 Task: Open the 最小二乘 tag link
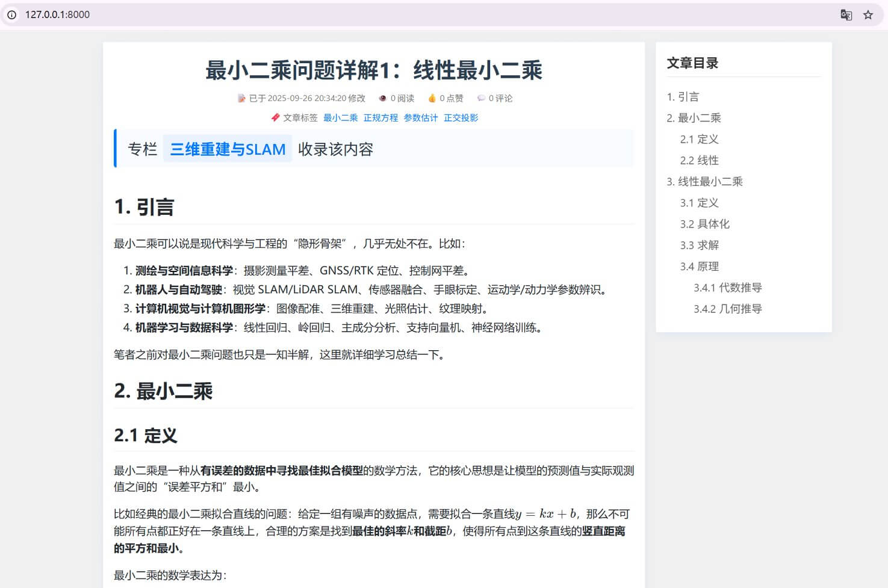pyautogui.click(x=339, y=117)
